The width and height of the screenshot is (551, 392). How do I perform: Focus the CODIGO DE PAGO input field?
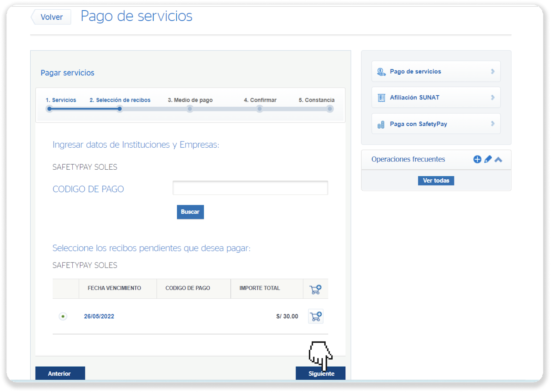pyautogui.click(x=250, y=188)
